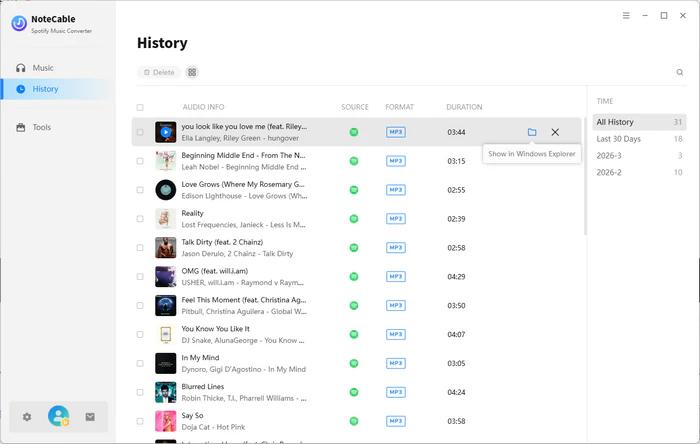Tick checkbox for Talk Dirty track
Image resolution: width=700 pixels, height=444 pixels.
(x=140, y=248)
